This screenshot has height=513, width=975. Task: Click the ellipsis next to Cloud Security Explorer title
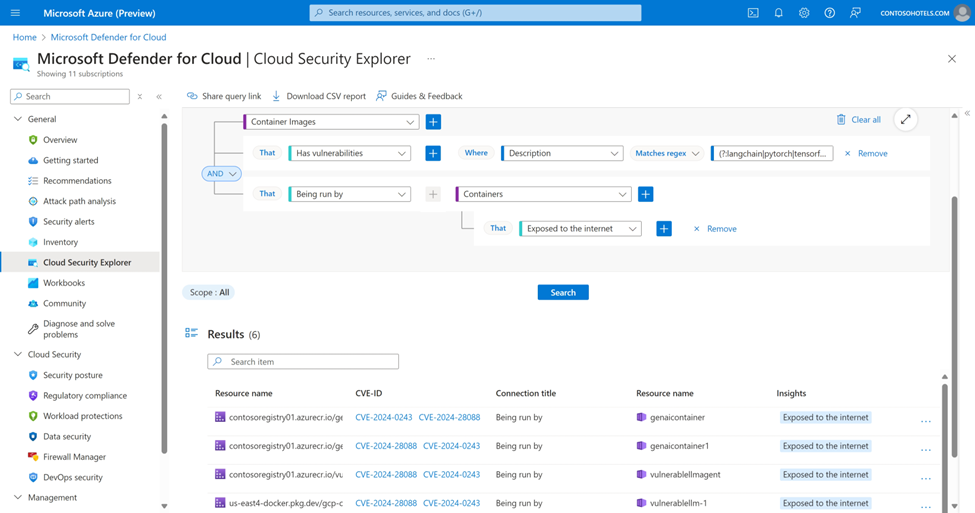click(x=431, y=58)
